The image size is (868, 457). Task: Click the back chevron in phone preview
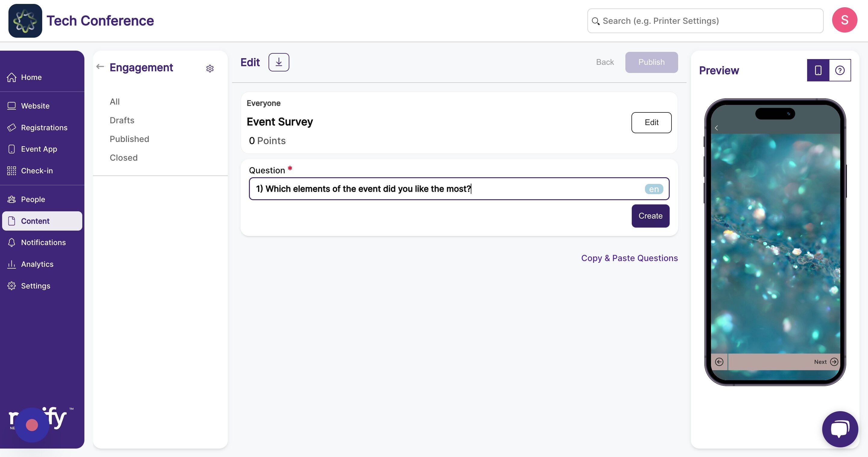click(x=716, y=128)
